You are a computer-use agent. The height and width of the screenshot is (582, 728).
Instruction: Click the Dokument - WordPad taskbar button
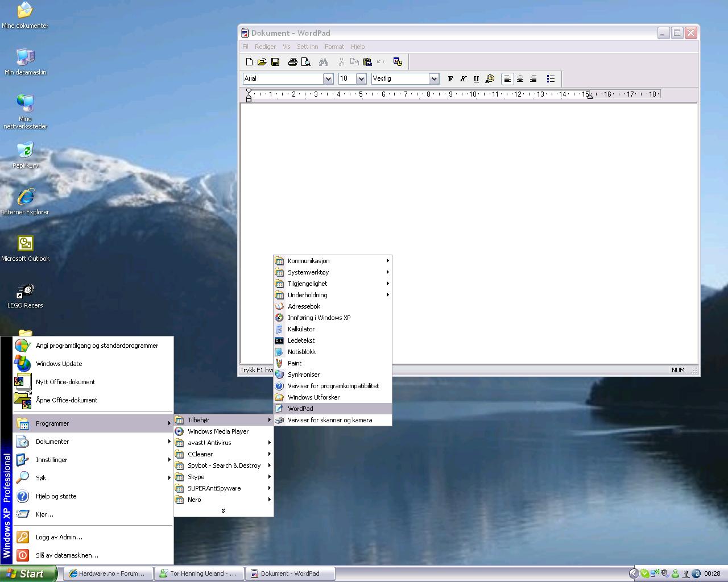(x=291, y=573)
